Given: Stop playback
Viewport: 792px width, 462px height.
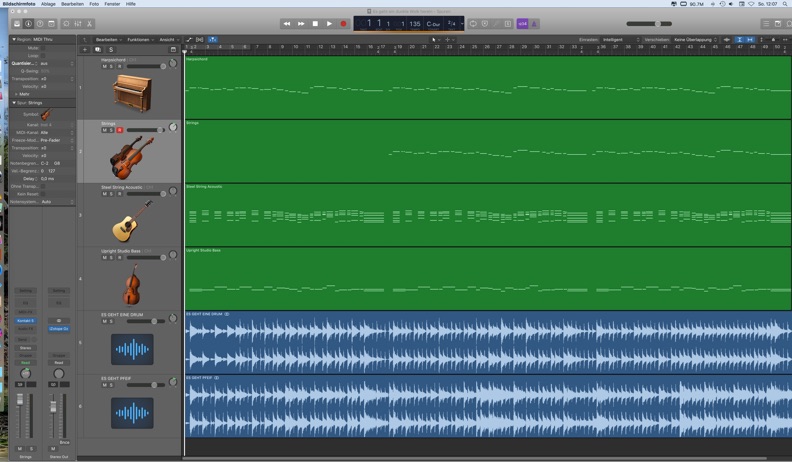Looking at the screenshot, I should coord(315,24).
